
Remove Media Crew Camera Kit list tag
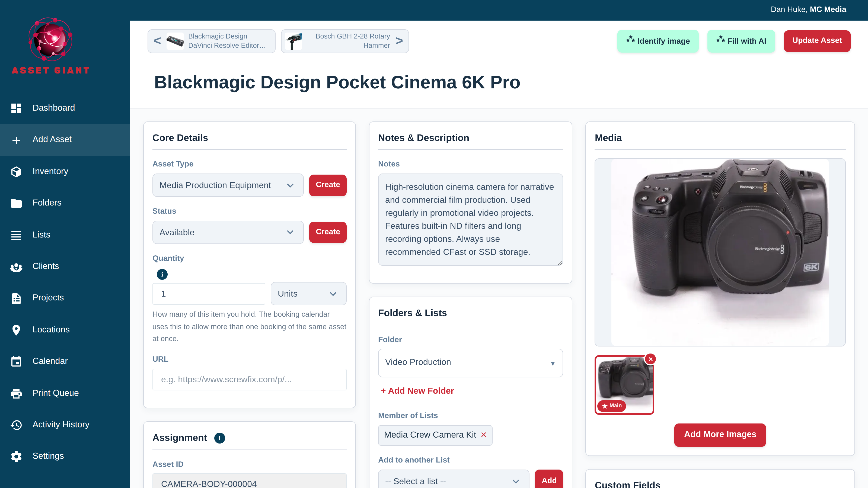click(484, 435)
